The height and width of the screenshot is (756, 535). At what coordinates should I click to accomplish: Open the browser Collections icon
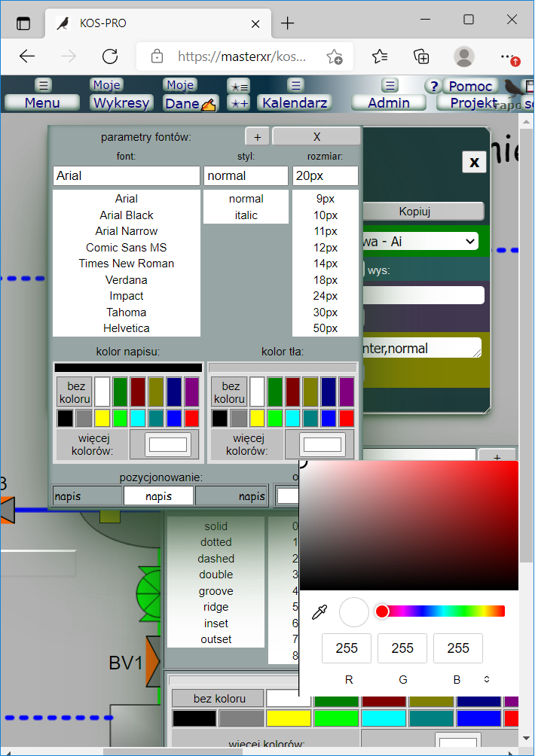pyautogui.click(x=422, y=56)
